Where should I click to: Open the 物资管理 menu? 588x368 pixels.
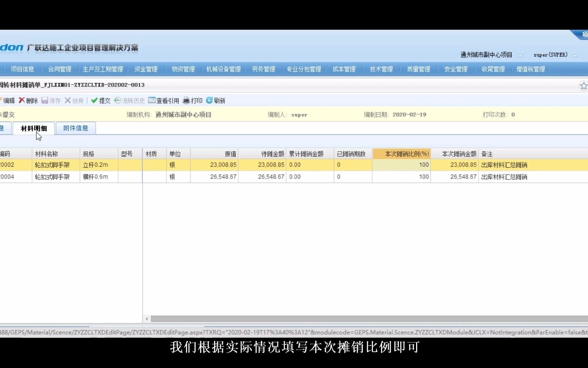click(x=183, y=69)
